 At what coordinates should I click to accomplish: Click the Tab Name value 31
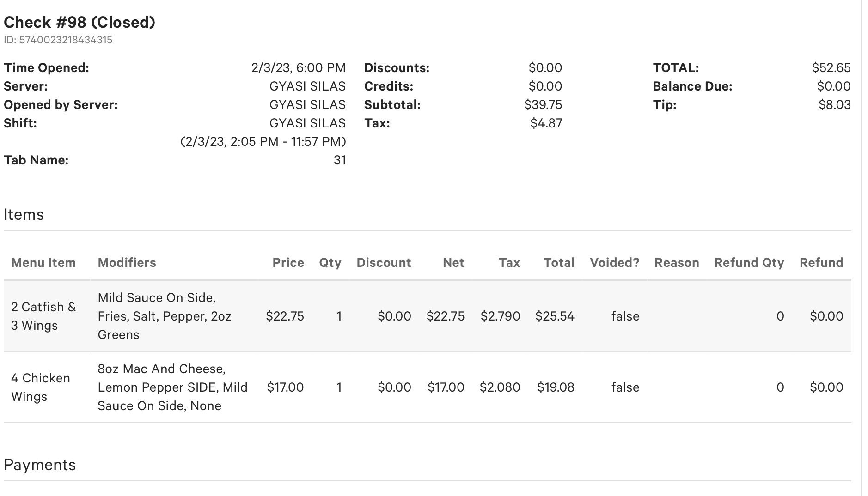[340, 160]
